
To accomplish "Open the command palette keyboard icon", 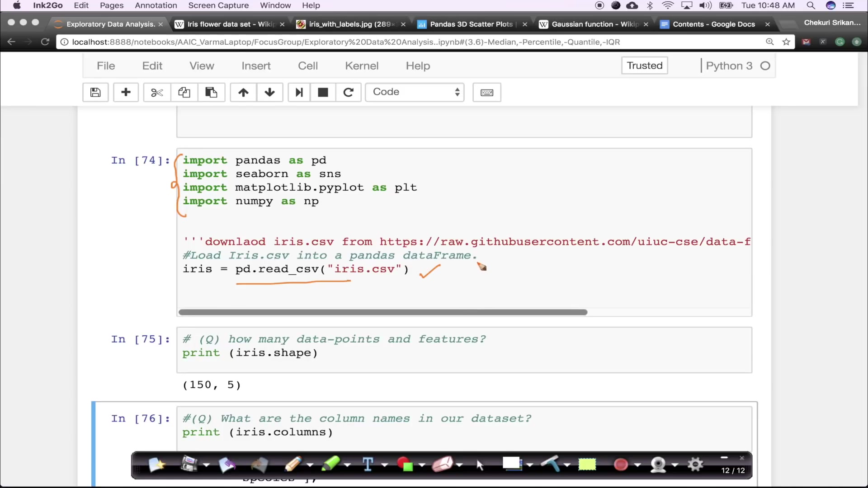I will (487, 92).
